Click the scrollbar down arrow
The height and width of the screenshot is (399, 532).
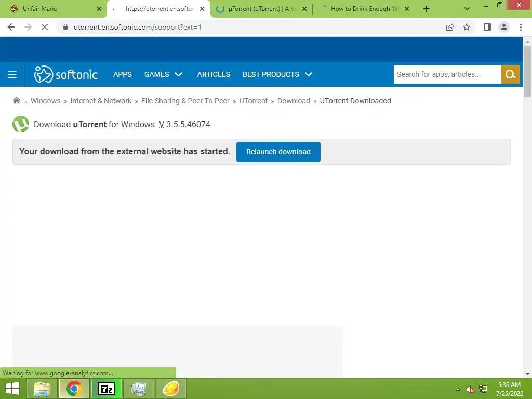[x=527, y=374]
